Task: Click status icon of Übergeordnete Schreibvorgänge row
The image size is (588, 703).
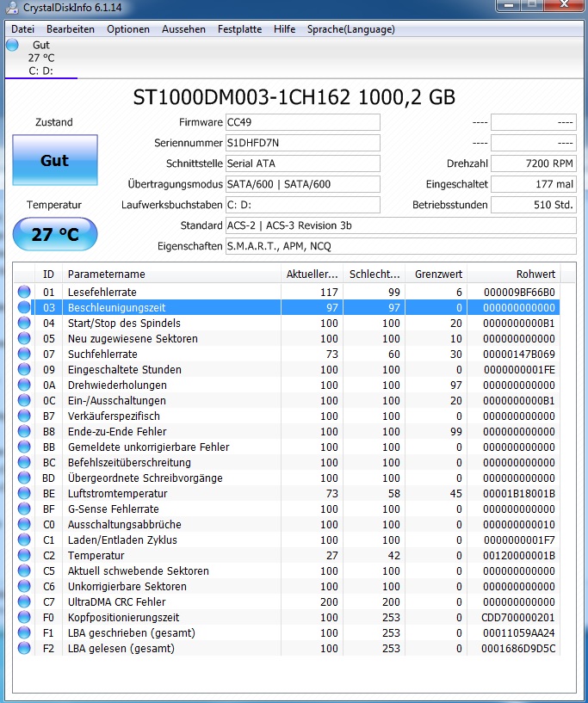Action: [x=24, y=478]
